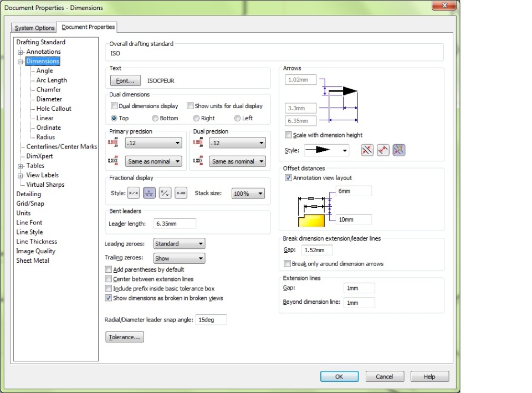Select the diagonal fraction style icon
Image resolution: width=532 pixels, height=393 pixels.
[x=165, y=193]
